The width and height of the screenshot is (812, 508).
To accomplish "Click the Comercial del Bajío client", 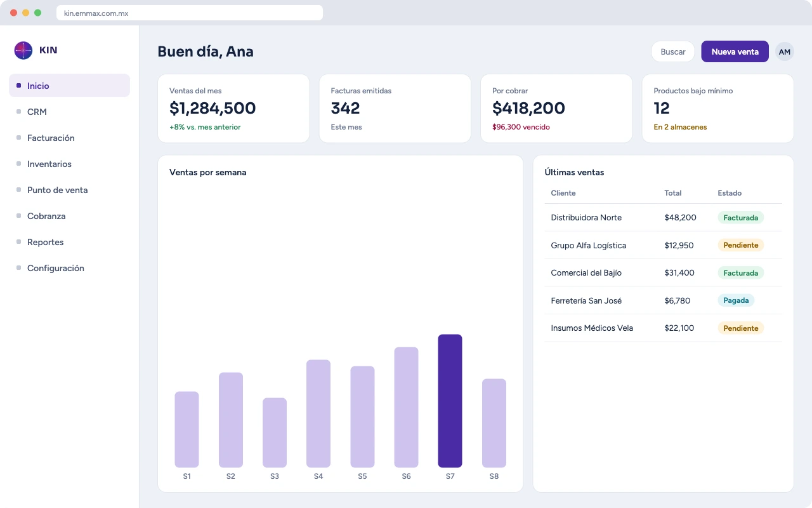I will click(586, 273).
